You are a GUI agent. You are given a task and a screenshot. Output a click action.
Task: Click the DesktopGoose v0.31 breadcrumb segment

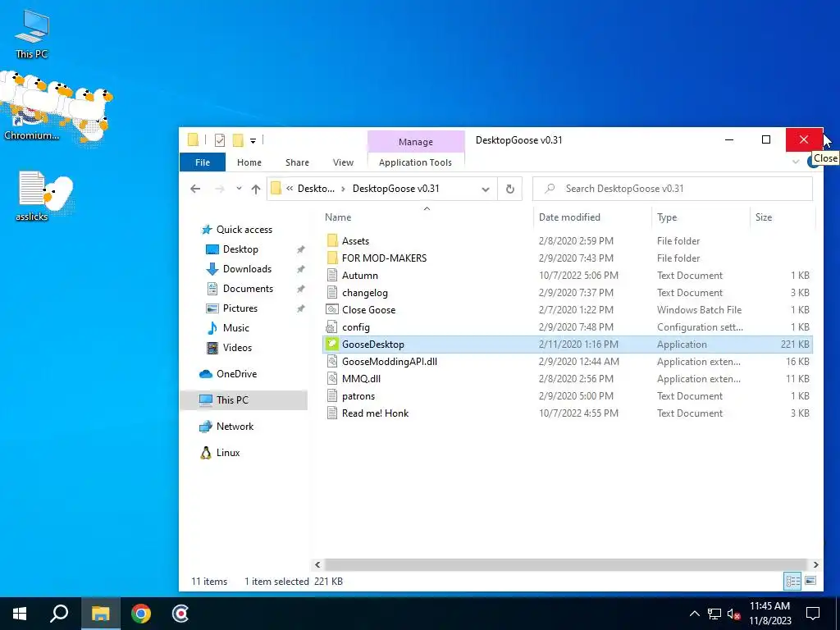(x=396, y=189)
